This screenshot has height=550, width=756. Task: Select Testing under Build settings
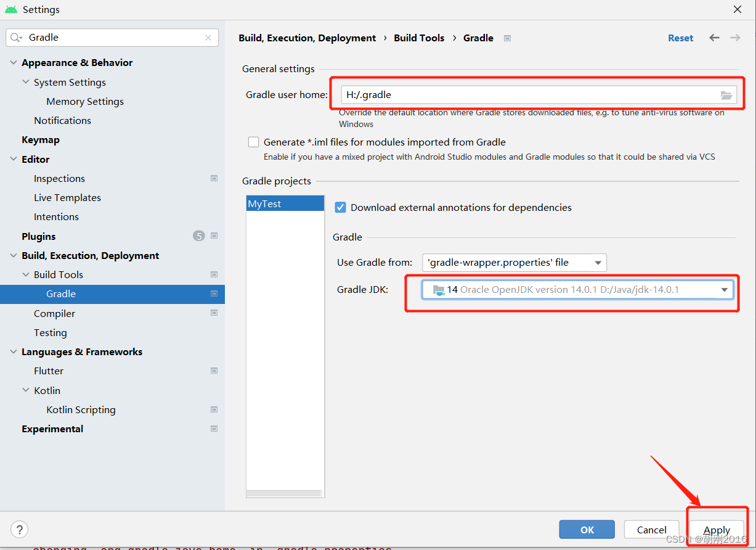(51, 332)
